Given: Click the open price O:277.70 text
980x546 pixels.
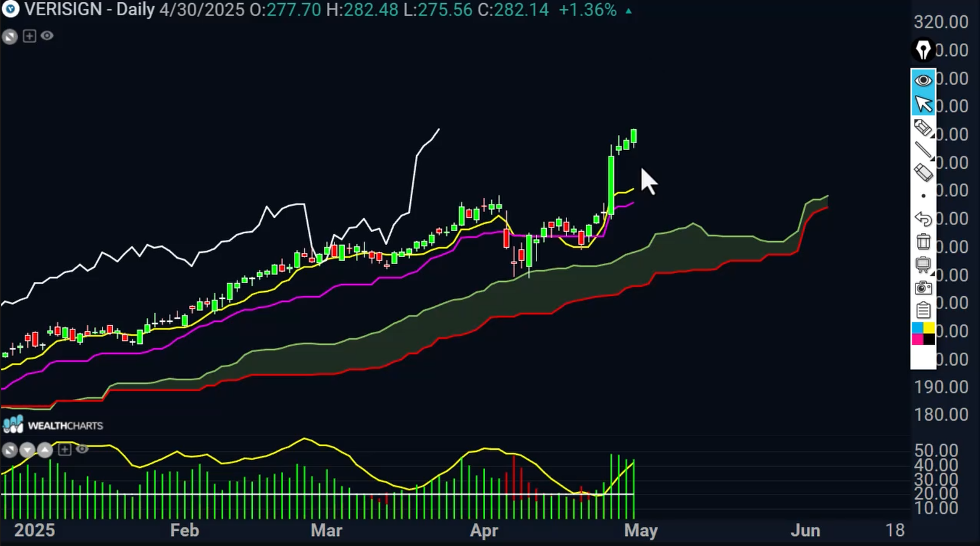Looking at the screenshot, I should [284, 10].
